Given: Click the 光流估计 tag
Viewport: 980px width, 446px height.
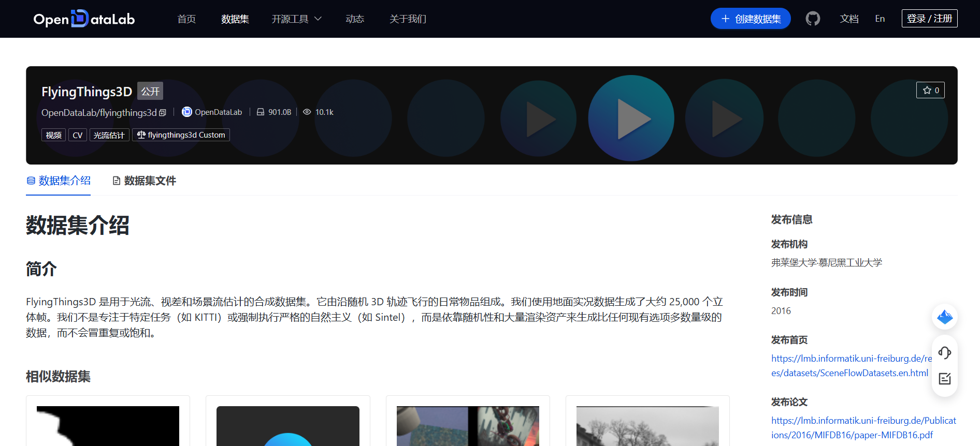Looking at the screenshot, I should pos(109,135).
